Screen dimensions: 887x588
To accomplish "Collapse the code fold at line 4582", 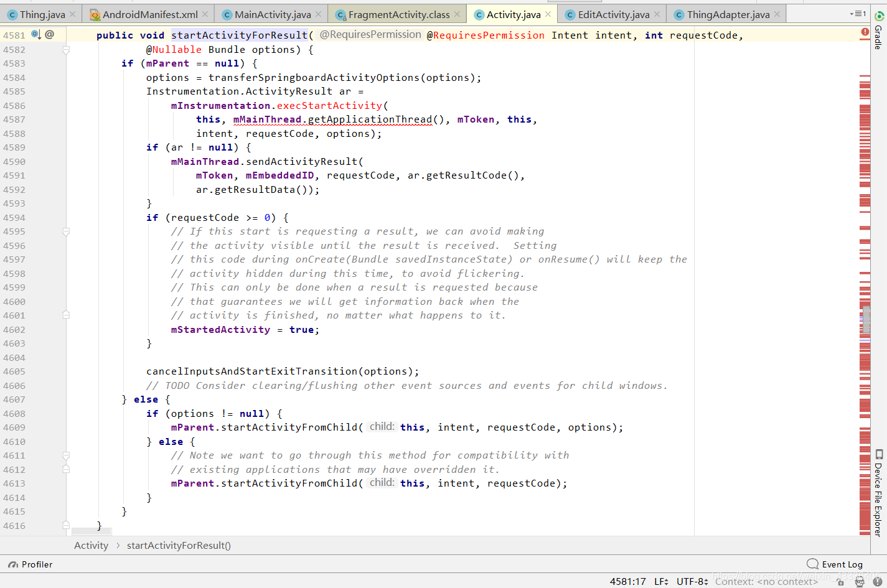I will pos(66,50).
